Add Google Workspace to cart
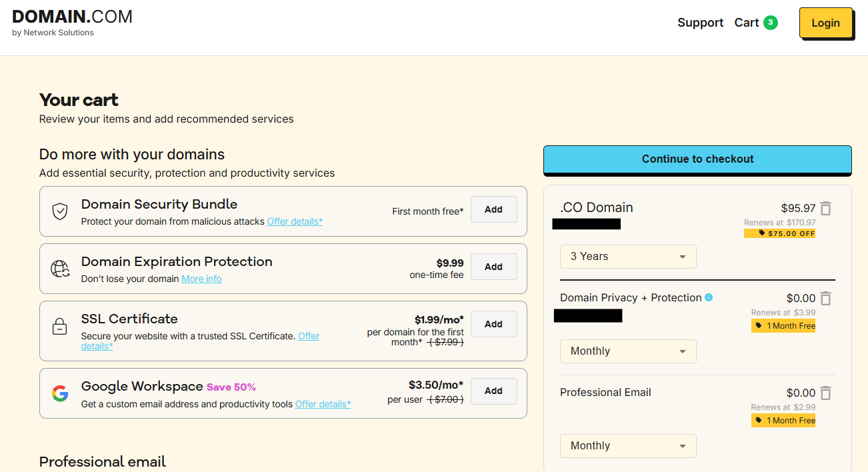This screenshot has height=472, width=868. pyautogui.click(x=493, y=391)
